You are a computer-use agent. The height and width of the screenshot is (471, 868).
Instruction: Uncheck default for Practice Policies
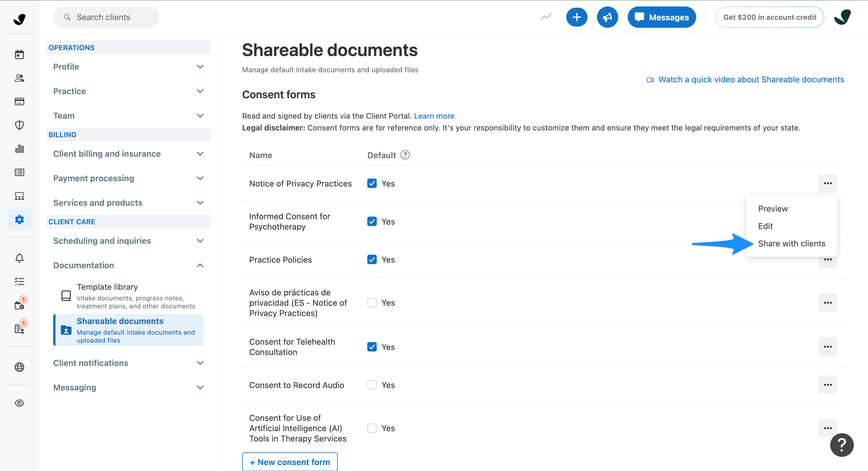pyautogui.click(x=372, y=259)
